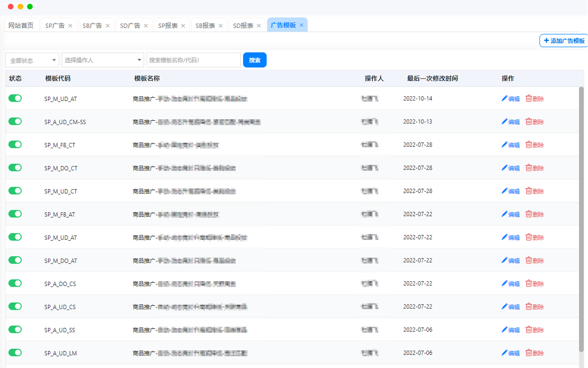Viewport: 588px width, 368px height.
Task: Close the SD报表 tab
Action: tap(259, 26)
